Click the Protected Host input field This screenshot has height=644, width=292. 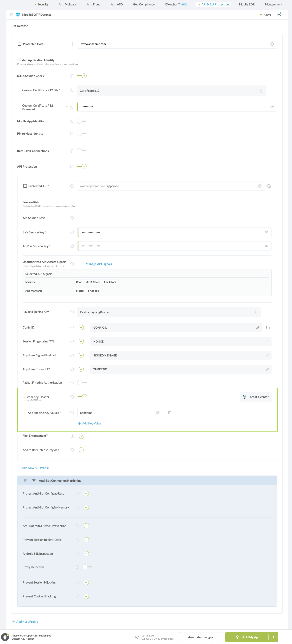point(177,44)
